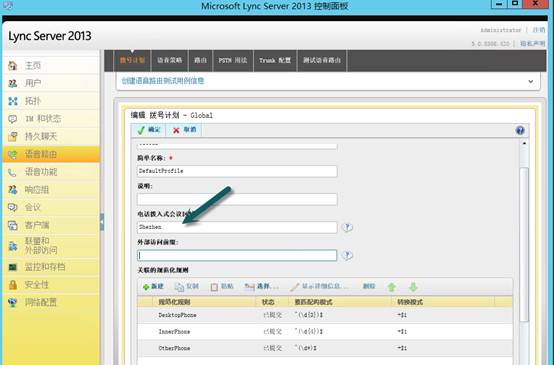
Task: Move selected rule down with green arrow
Action: [x=413, y=287]
